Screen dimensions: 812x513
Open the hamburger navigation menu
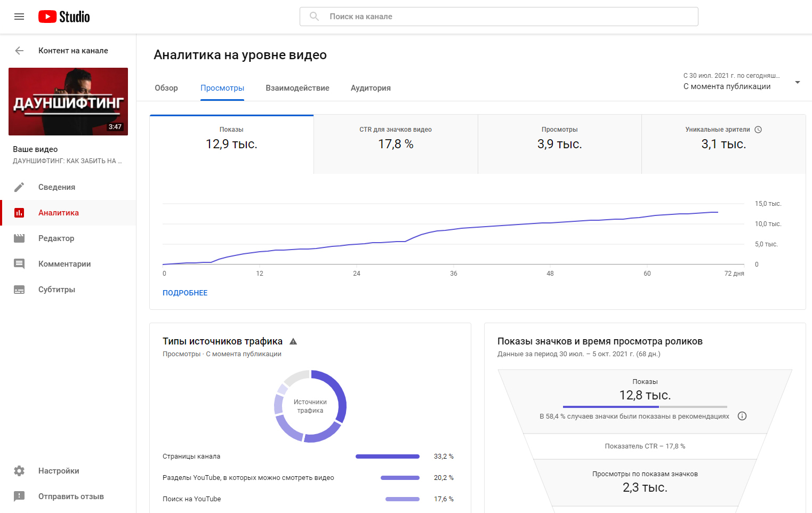(19, 17)
